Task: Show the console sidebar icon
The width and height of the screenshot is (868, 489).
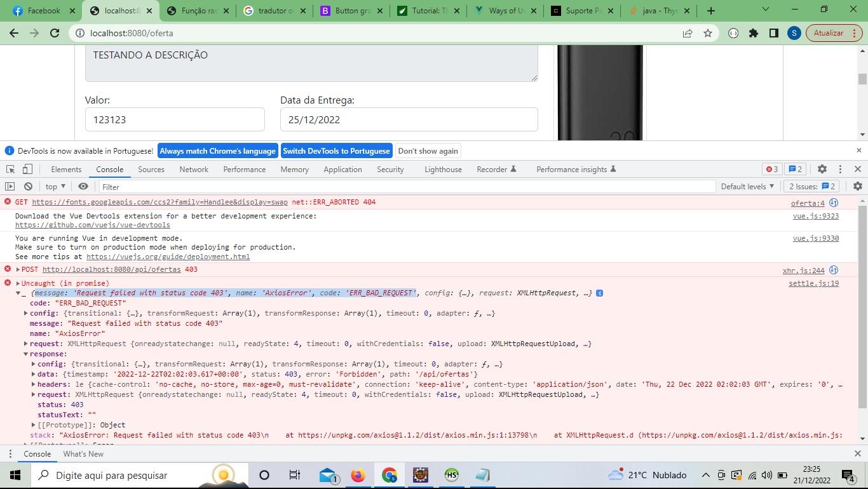Action: (10, 186)
